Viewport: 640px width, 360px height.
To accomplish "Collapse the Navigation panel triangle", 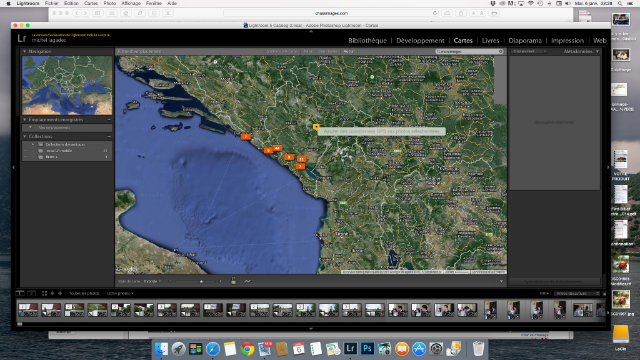I will (x=24, y=51).
